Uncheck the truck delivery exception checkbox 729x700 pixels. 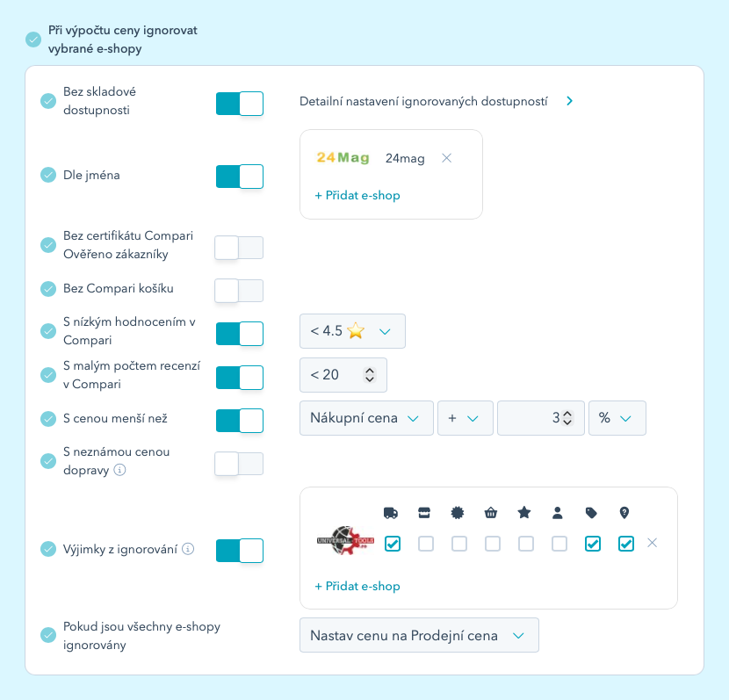pos(393,544)
